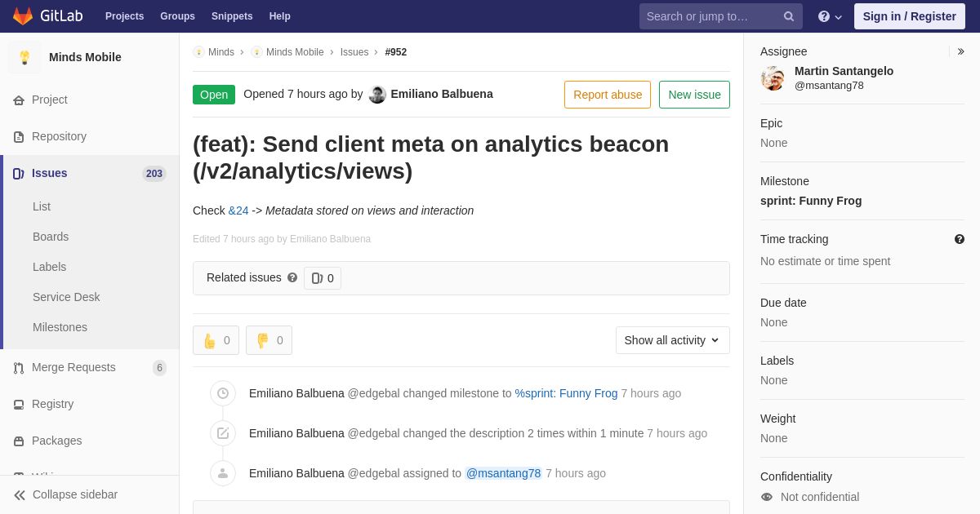Click the thumbs down reaction
This screenshot has height=514, width=980.
pyautogui.click(x=269, y=340)
